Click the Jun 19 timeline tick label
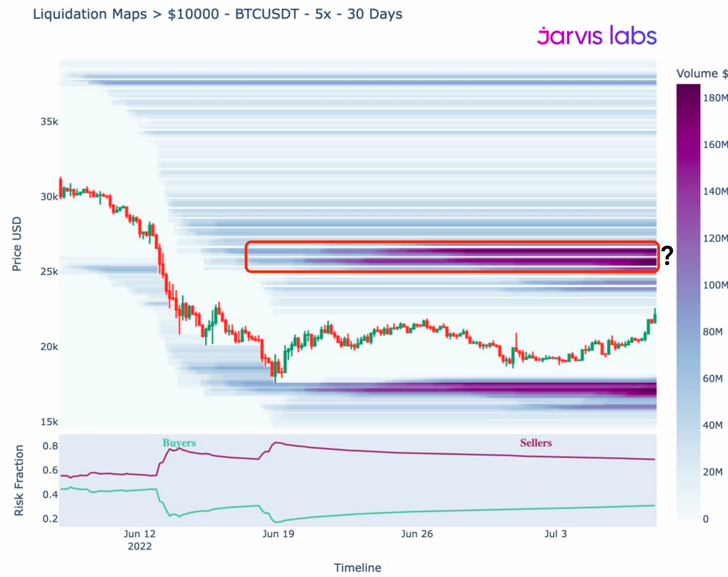The width and height of the screenshot is (728, 577). [278, 534]
